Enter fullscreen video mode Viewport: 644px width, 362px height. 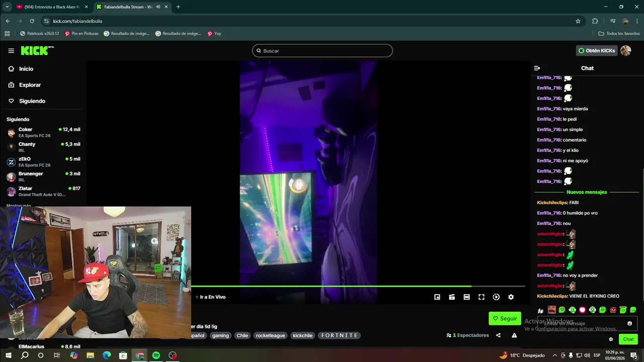481,297
